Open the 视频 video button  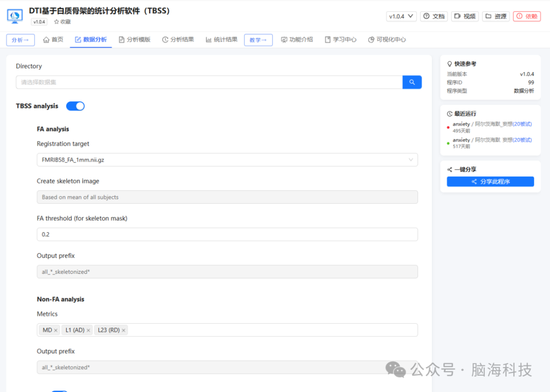point(465,16)
